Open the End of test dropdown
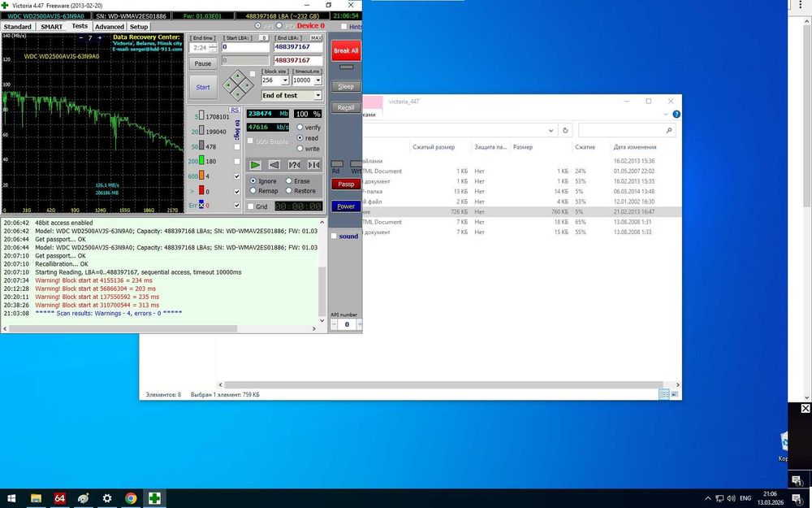The width and height of the screenshot is (812, 508). [318, 95]
